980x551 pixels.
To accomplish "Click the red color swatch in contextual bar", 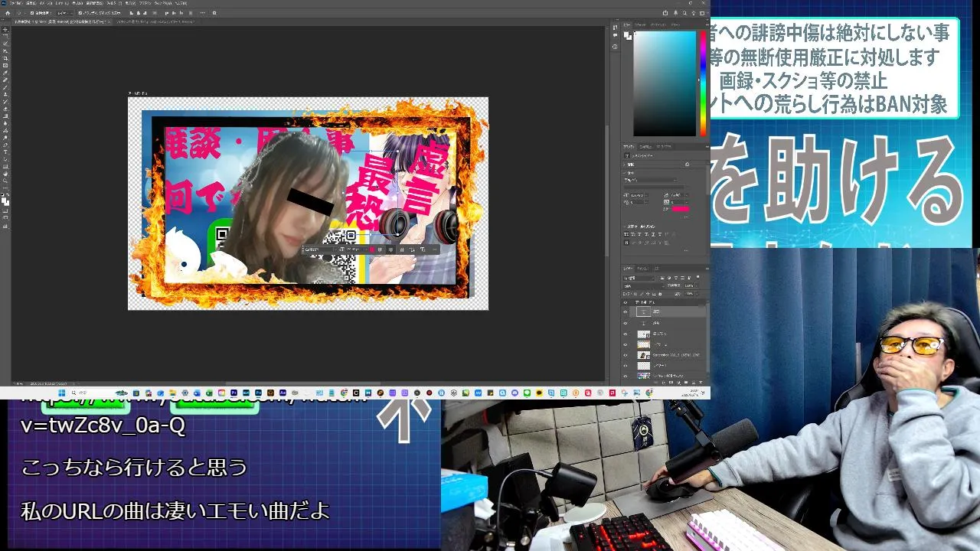I will coord(371,249).
